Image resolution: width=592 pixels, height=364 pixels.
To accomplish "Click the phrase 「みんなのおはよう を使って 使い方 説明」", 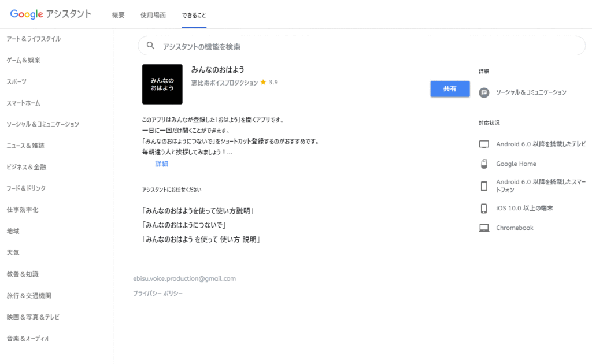I will click(x=201, y=240).
